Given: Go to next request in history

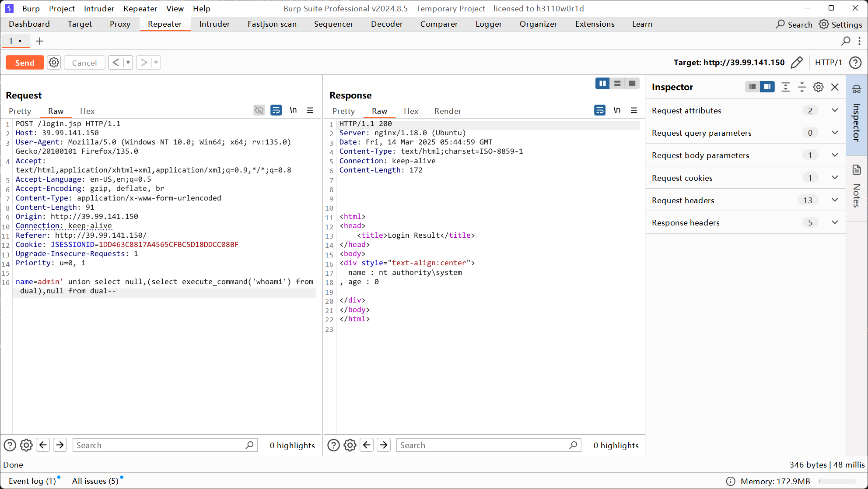Looking at the screenshot, I should (x=143, y=63).
